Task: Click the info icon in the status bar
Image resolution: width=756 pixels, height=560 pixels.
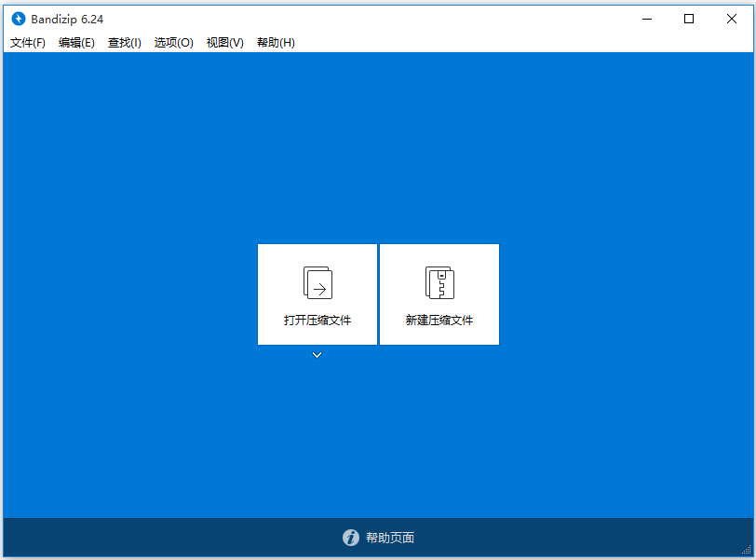Action: pyautogui.click(x=351, y=538)
